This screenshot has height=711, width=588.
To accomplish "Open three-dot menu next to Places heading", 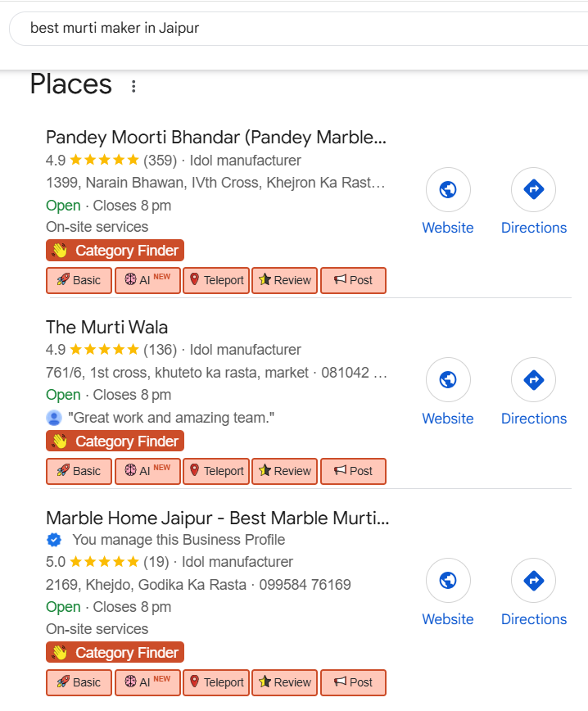I will coord(134,86).
